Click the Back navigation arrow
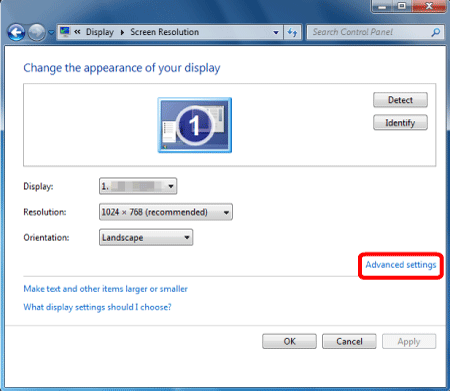450x391 pixels. (x=16, y=32)
